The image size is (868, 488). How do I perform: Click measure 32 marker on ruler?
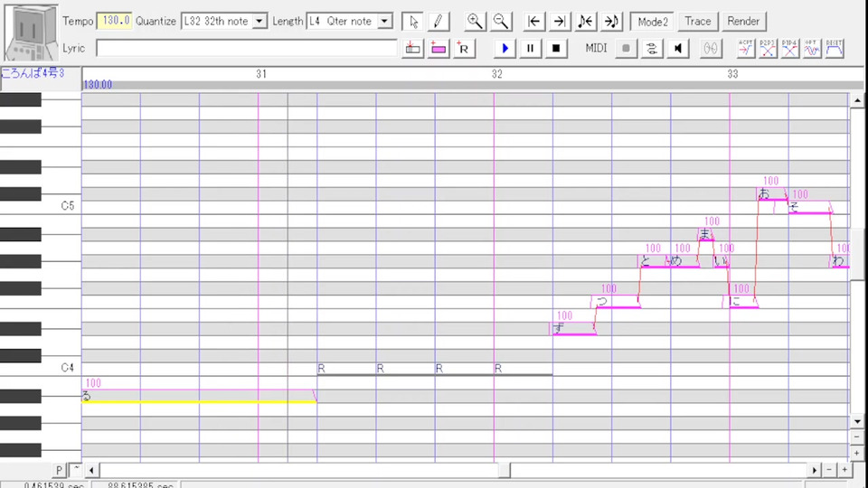click(497, 73)
